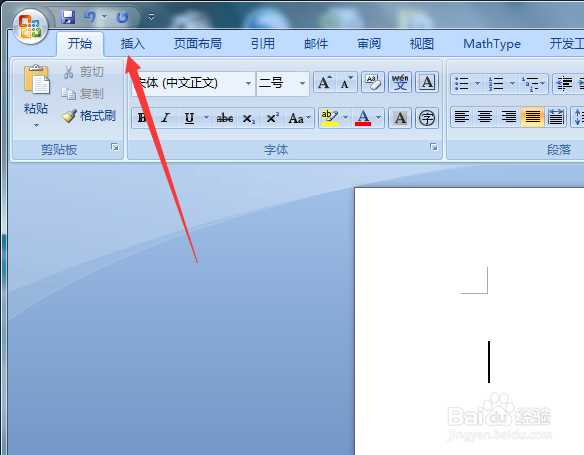This screenshot has width=584, height=455.
Task: Open the 插入 tab
Action: 132,44
